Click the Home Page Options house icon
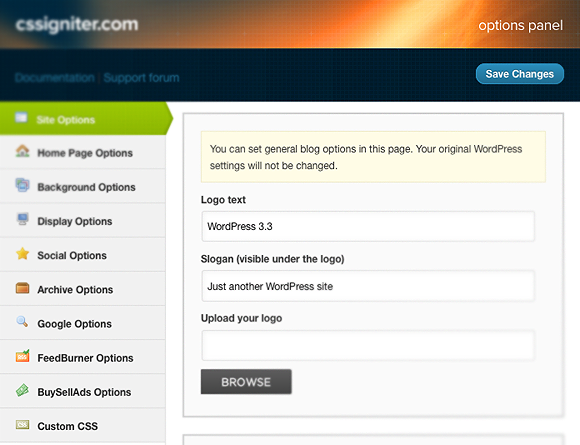This screenshot has height=445, width=580. [22, 151]
